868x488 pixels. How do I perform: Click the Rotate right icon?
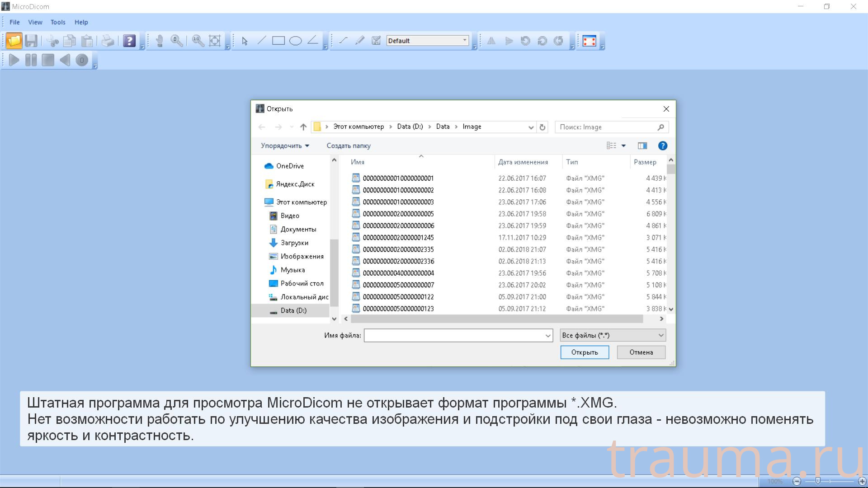(542, 41)
